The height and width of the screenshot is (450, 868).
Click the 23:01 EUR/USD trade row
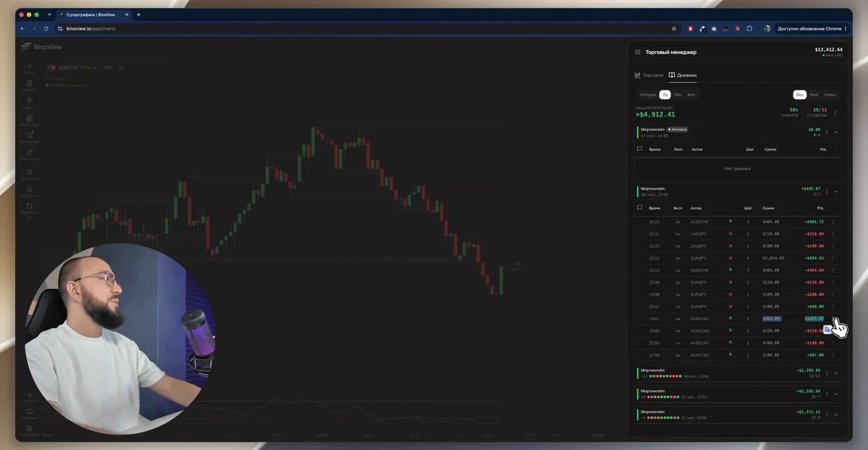point(737,319)
